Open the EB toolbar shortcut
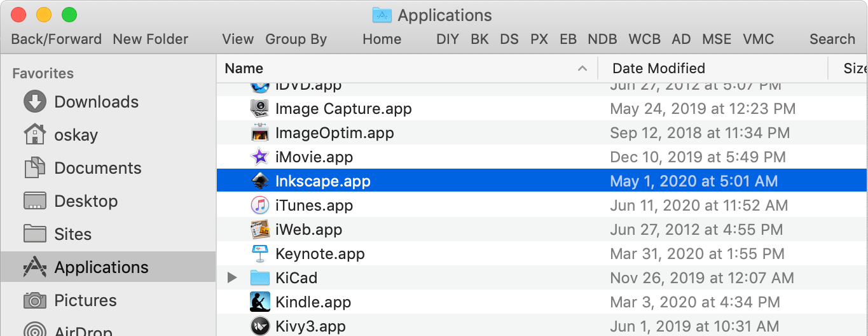 coord(568,39)
